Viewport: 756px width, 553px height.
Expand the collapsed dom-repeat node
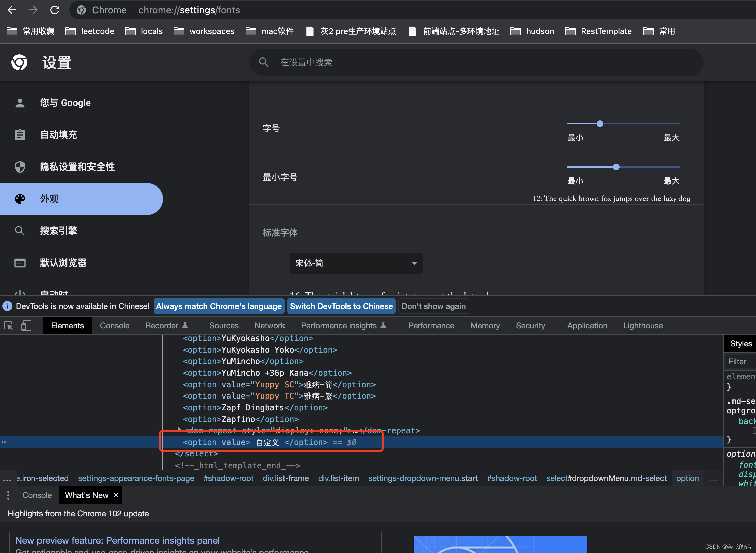pos(179,430)
